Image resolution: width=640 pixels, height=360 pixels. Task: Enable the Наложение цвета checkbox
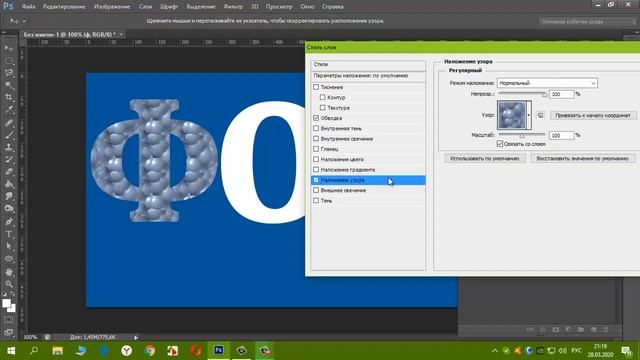[316, 159]
